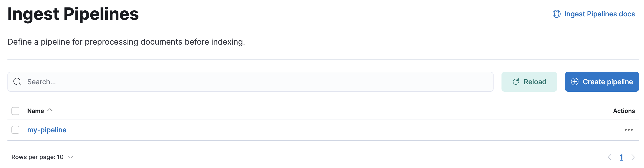
Task: Click the plus icon on Create pipeline button
Action: click(x=575, y=82)
